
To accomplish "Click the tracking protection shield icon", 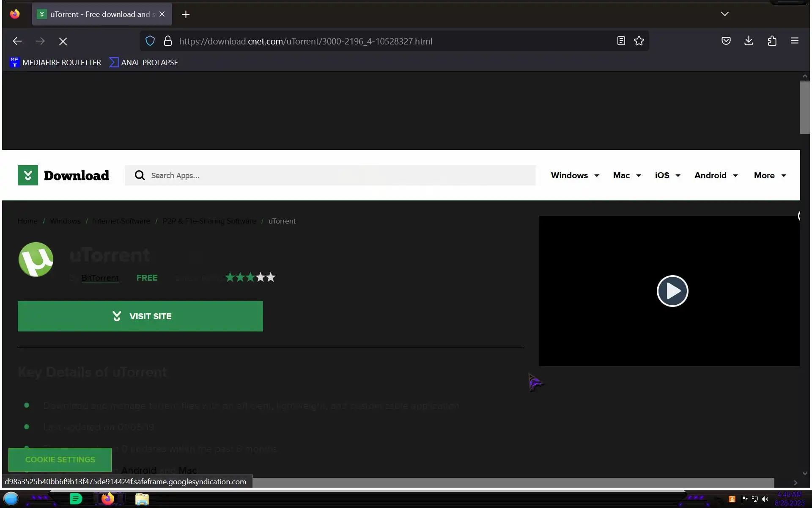I will 150,41.
